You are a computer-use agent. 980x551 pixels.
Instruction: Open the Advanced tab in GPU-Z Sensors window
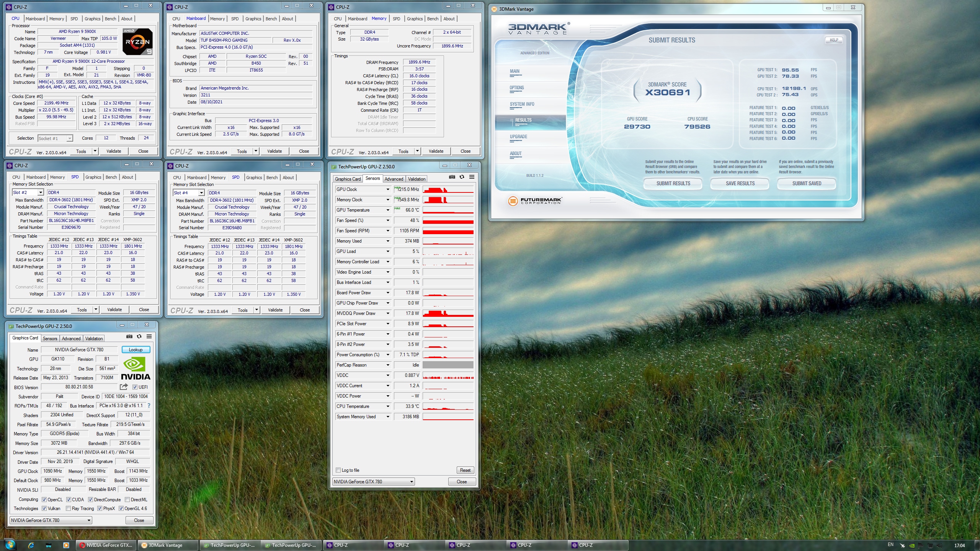click(x=394, y=179)
